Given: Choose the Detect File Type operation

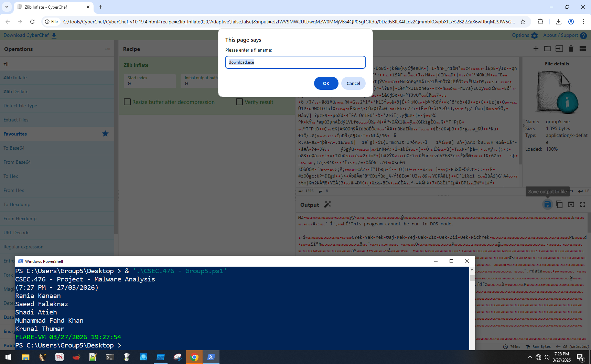Looking at the screenshot, I should [57, 106].
